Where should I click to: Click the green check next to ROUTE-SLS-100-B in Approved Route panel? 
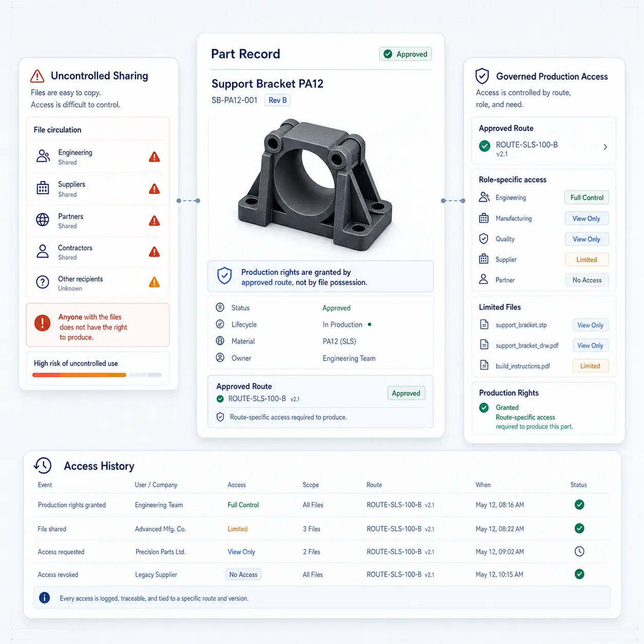tap(484, 146)
